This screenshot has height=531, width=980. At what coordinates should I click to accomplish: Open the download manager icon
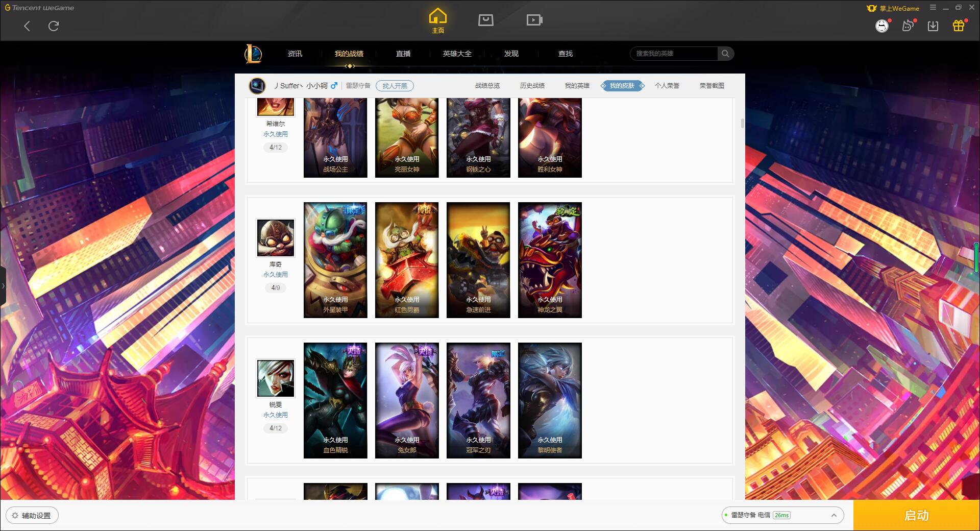pos(933,26)
